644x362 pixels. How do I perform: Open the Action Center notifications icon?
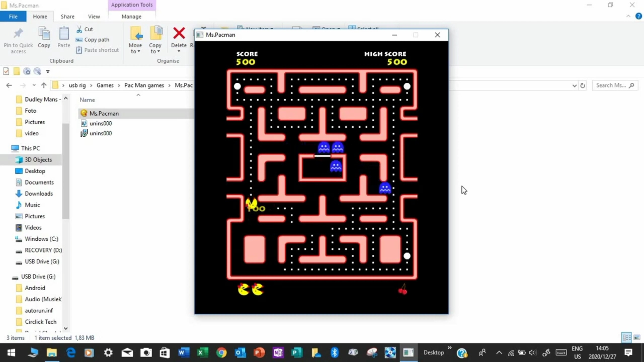click(628, 353)
